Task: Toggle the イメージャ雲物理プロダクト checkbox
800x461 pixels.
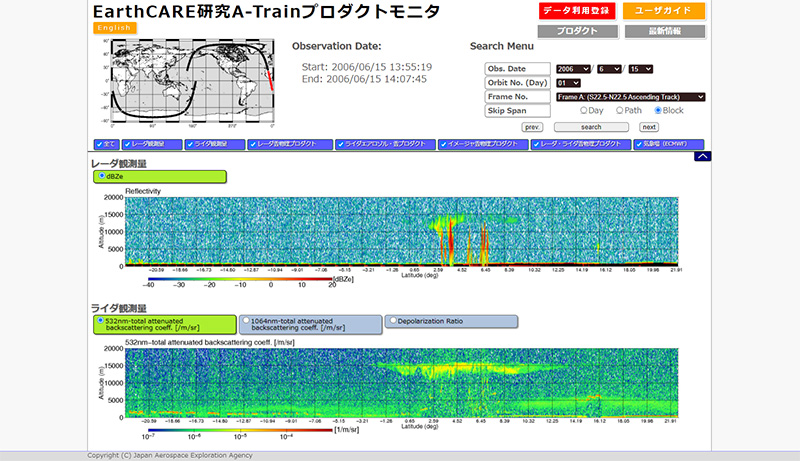Action: (x=443, y=144)
